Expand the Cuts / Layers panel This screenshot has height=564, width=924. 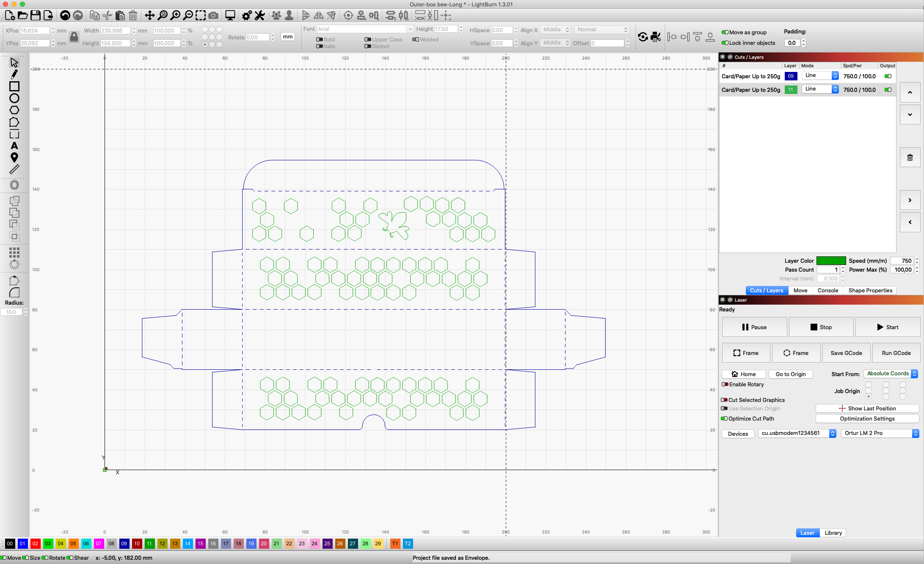pyautogui.click(x=730, y=57)
